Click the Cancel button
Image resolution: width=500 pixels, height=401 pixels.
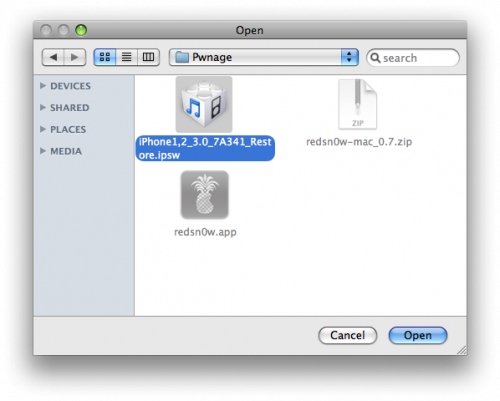pyautogui.click(x=348, y=335)
